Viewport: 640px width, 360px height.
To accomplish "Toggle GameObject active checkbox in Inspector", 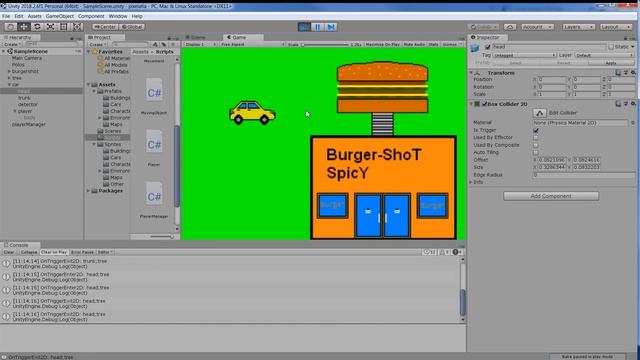I will pos(487,47).
